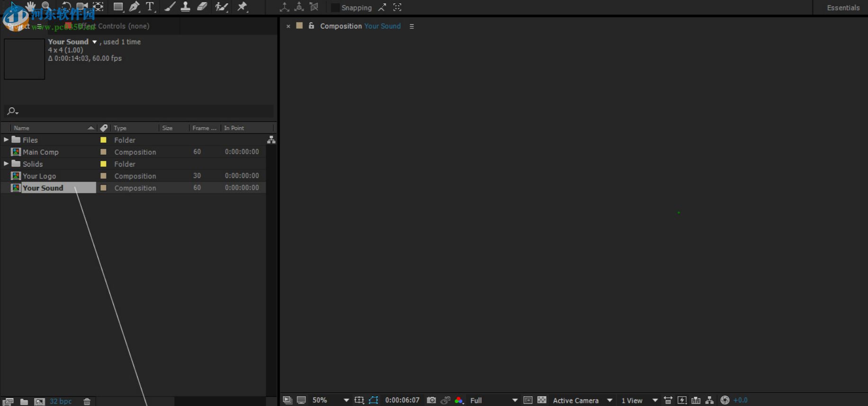Viewport: 868px width, 406px height.
Task: Select the Rectangle shape tool
Action: click(x=118, y=7)
